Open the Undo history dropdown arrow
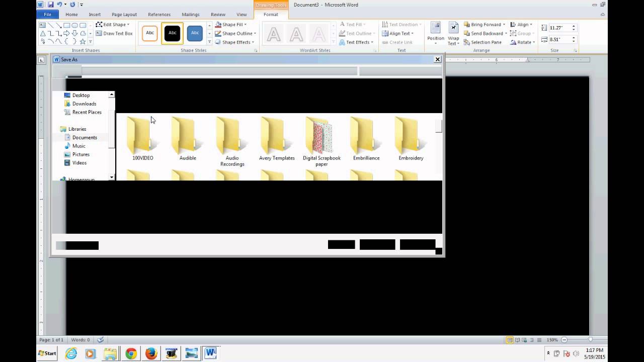644x362 pixels. [65, 5]
